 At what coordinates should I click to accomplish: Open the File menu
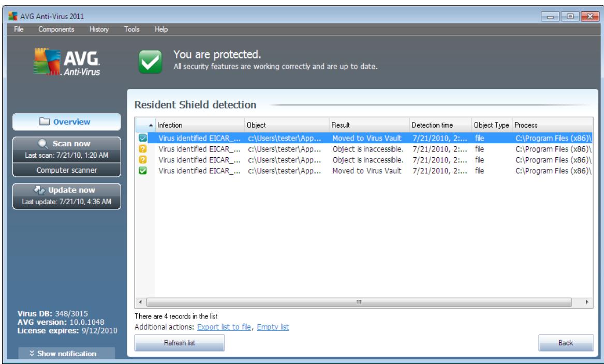(19, 29)
